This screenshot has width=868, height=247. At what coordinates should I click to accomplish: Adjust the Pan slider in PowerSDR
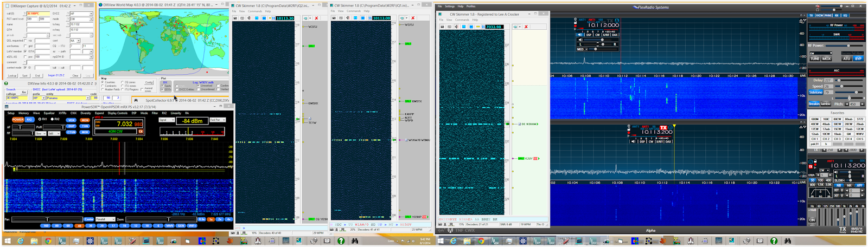click(x=47, y=219)
